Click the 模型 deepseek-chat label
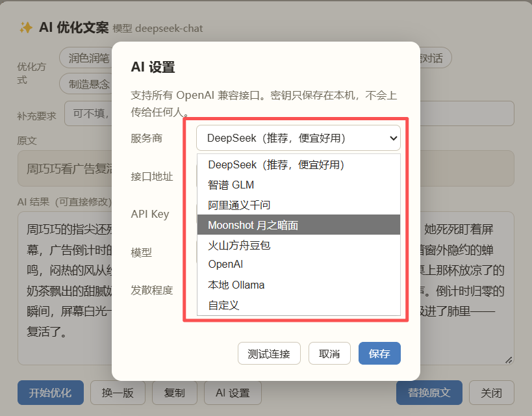Screen dimensions: 532x416 coord(157,28)
